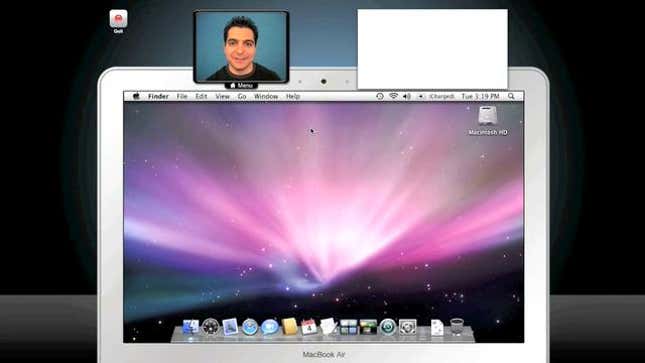Click the Tue 3:19 PM clock

[x=480, y=96]
